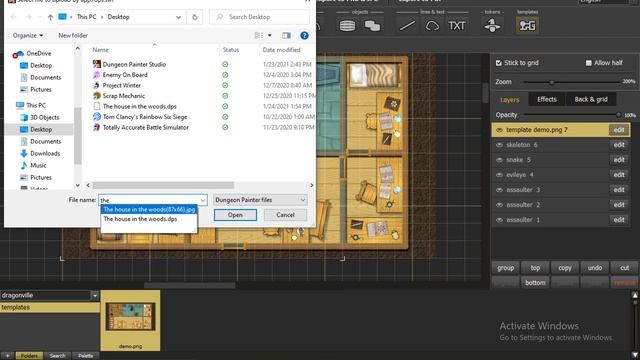Hide the template demo.png 7 layer
Screen dimensions: 640x360
coord(499,130)
